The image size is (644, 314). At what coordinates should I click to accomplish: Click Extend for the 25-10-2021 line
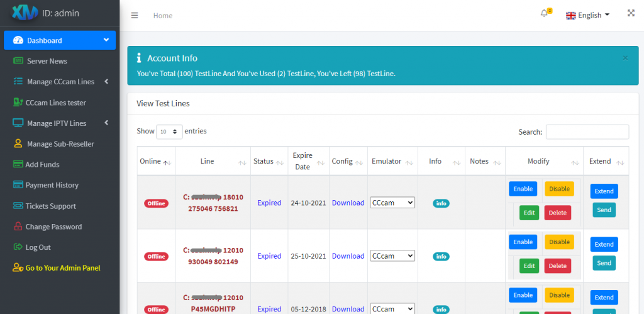coord(604,244)
